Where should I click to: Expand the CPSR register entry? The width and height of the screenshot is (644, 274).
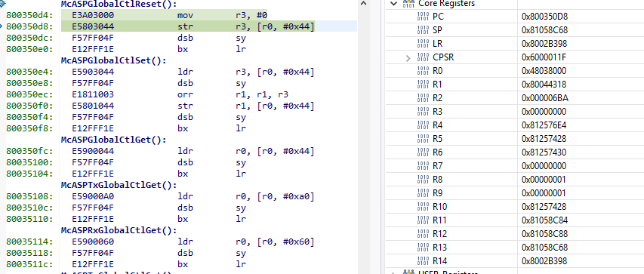coord(408,58)
